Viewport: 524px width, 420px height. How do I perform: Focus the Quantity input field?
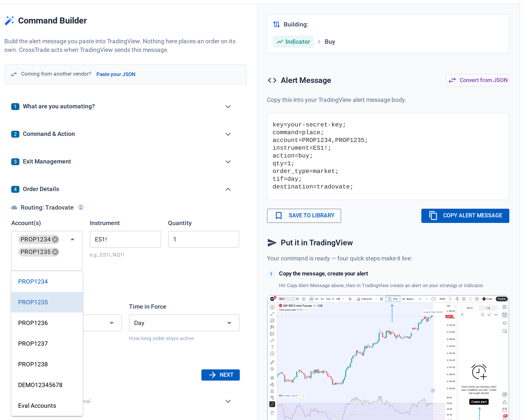[x=204, y=239]
